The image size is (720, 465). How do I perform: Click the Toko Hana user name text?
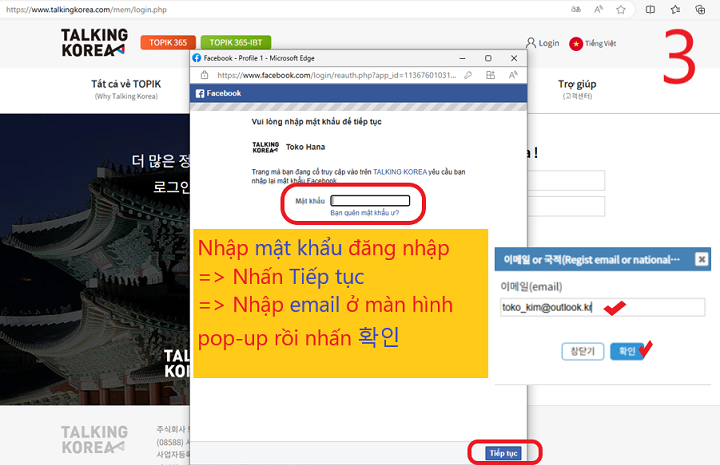[x=305, y=147]
